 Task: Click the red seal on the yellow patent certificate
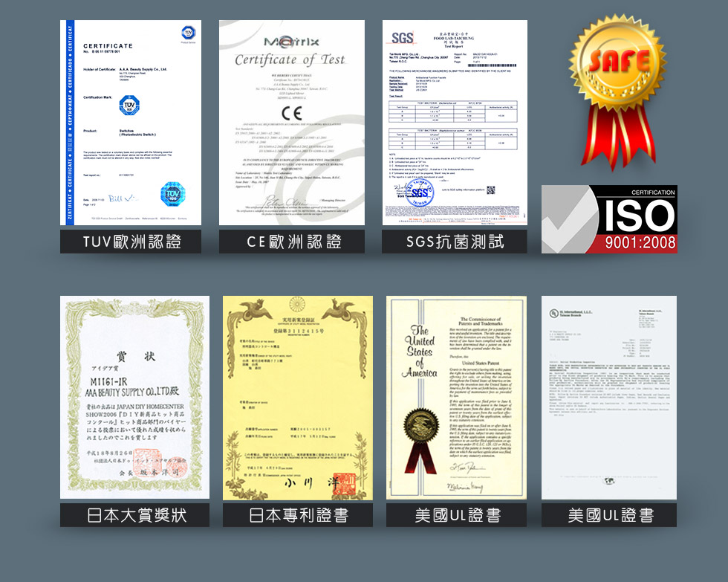click(x=345, y=485)
